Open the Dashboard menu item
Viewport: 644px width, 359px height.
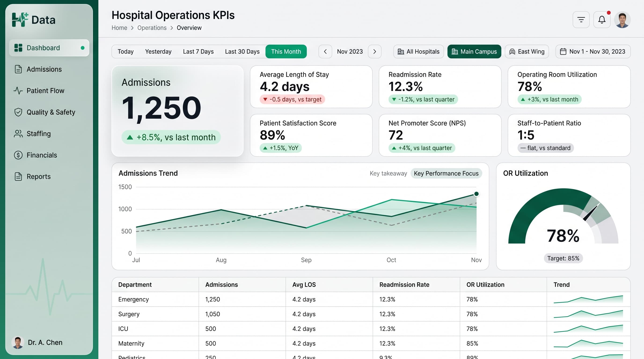49,48
